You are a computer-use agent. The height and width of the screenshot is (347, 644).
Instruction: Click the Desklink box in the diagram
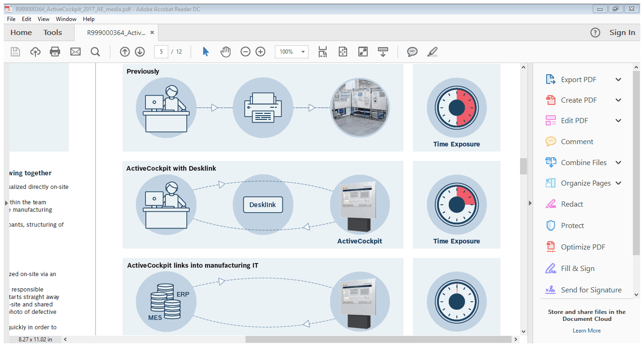[x=263, y=205]
